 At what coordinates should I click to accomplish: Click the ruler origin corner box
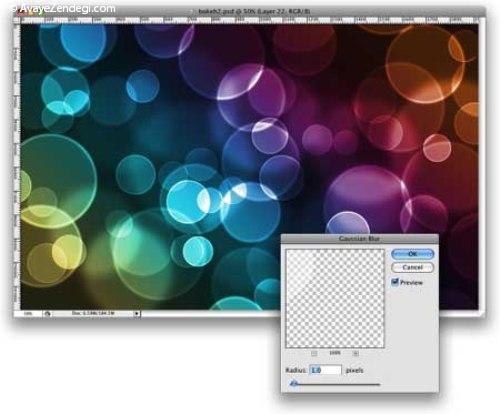pyautogui.click(x=17, y=20)
